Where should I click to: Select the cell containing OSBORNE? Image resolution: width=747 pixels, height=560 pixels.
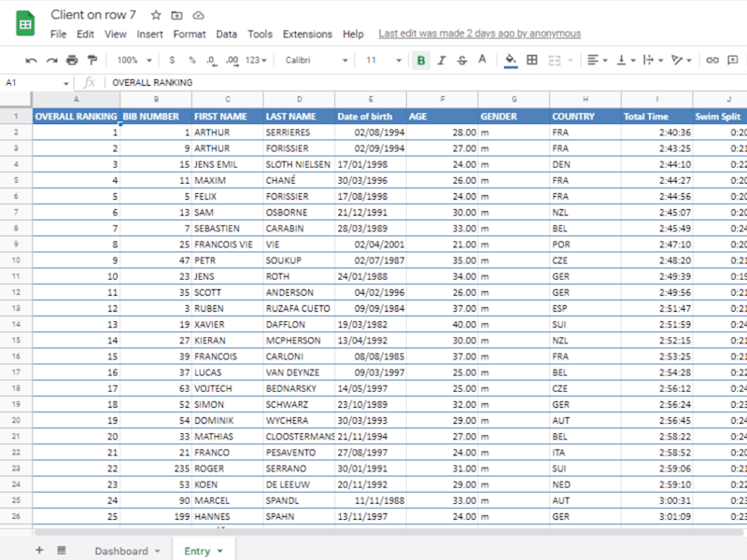click(x=299, y=213)
